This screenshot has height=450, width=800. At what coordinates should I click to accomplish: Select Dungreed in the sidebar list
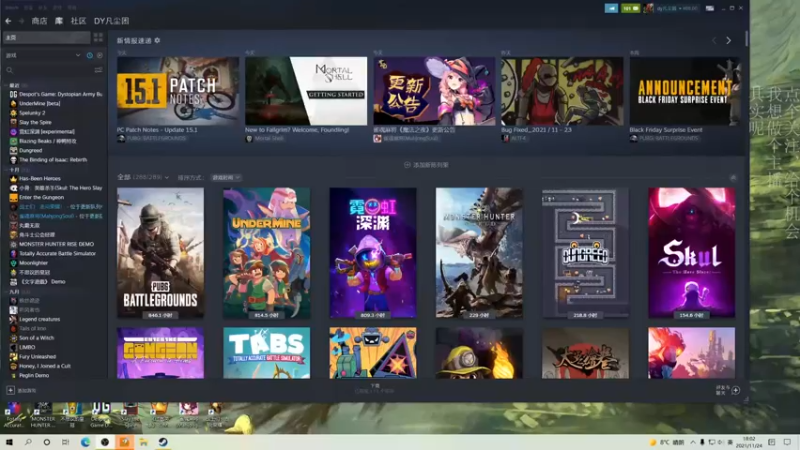[26, 151]
